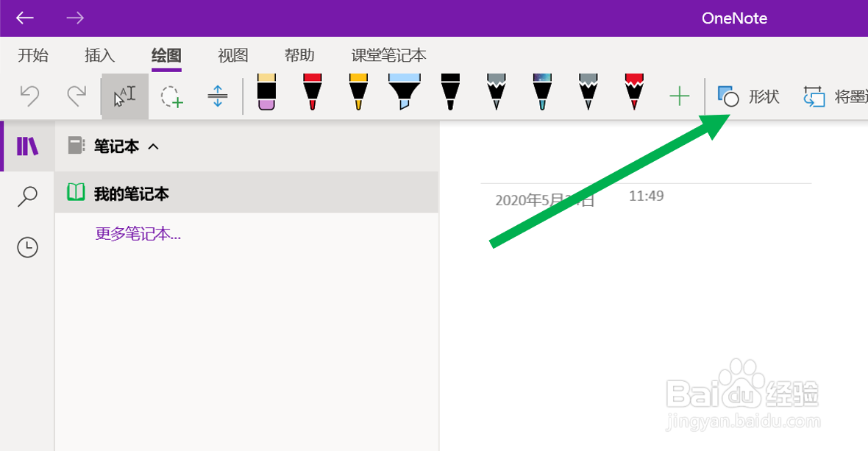Open the search magnifier in sidebar
The height and width of the screenshot is (451, 868).
tap(27, 196)
